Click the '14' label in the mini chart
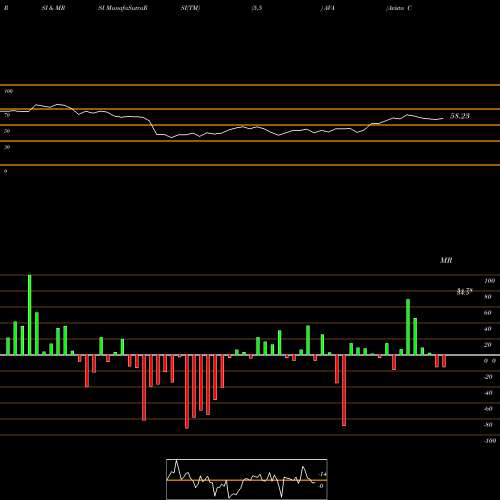Image resolution: width=500 pixels, height=500 pixels. 323,474
